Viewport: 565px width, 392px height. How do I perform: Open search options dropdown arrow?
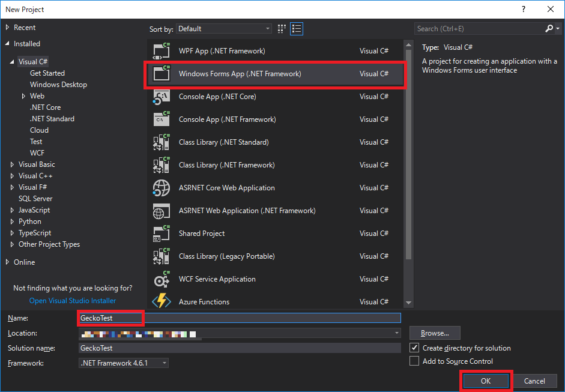[x=558, y=28]
